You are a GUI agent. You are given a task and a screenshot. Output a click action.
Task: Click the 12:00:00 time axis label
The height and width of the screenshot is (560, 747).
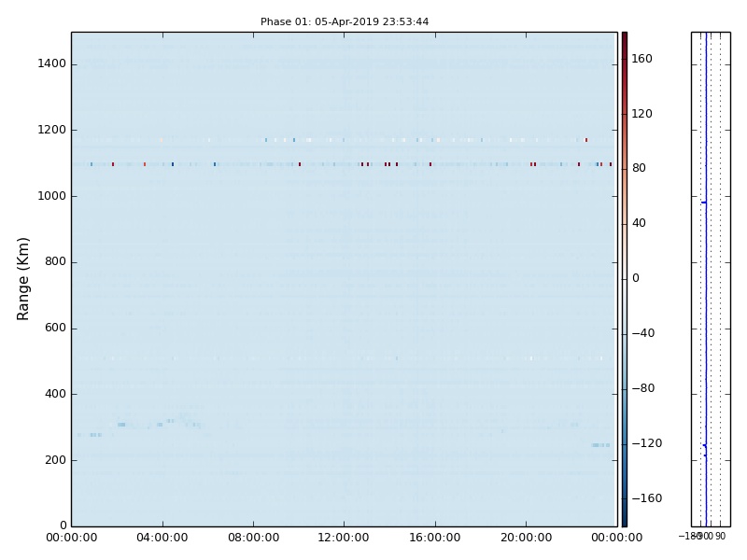344,539
